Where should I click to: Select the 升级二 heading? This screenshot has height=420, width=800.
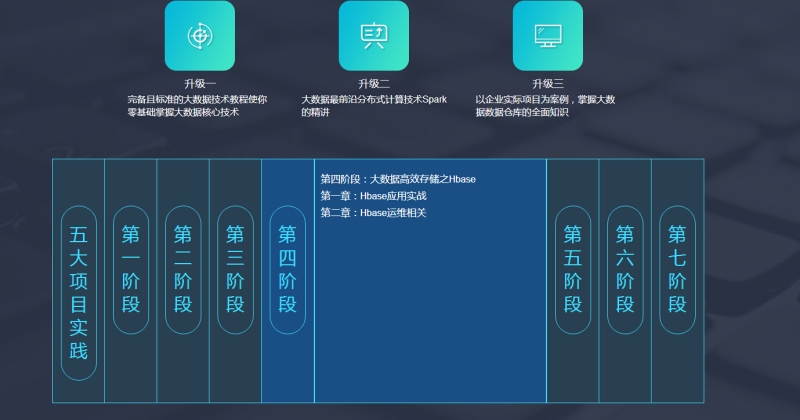(x=373, y=84)
